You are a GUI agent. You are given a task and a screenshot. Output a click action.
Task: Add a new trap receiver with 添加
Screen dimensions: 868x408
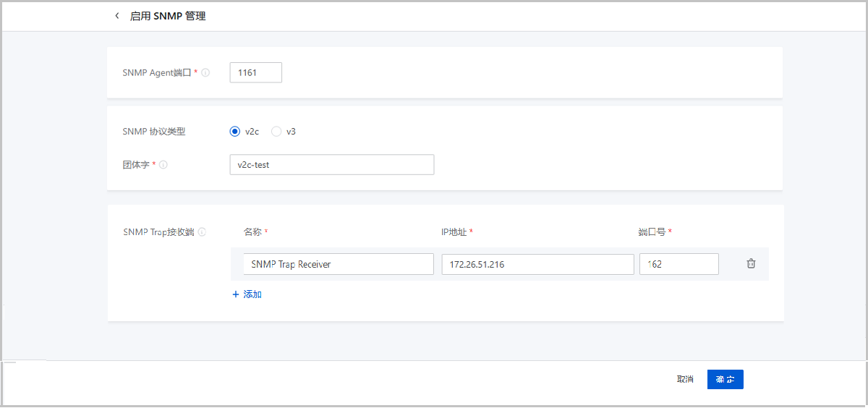tap(247, 295)
